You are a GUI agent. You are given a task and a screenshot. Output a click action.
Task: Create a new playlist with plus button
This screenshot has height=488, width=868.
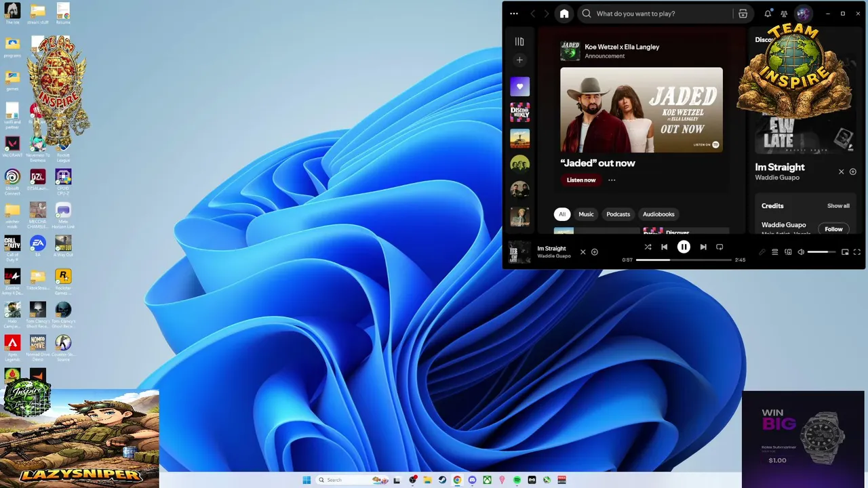pos(519,60)
